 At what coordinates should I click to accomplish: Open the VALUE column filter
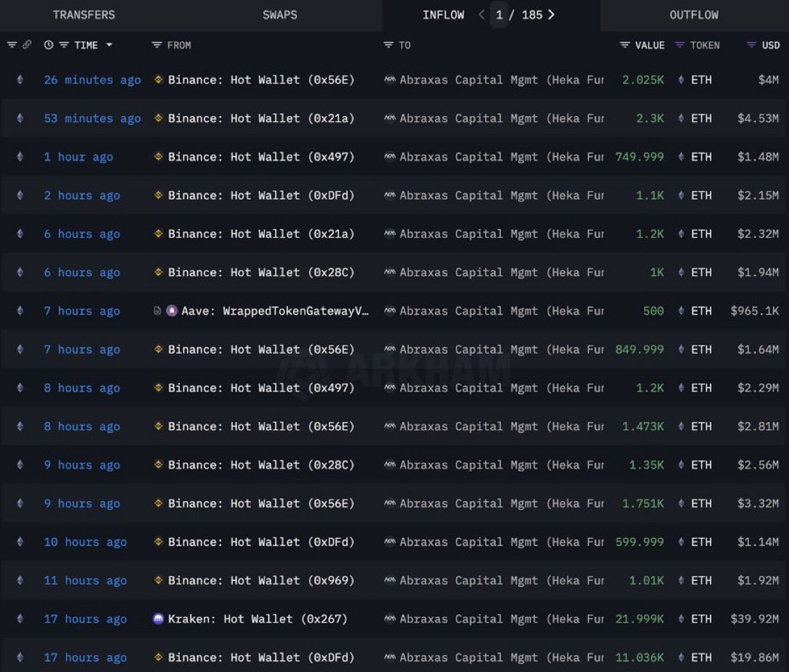[x=624, y=45]
